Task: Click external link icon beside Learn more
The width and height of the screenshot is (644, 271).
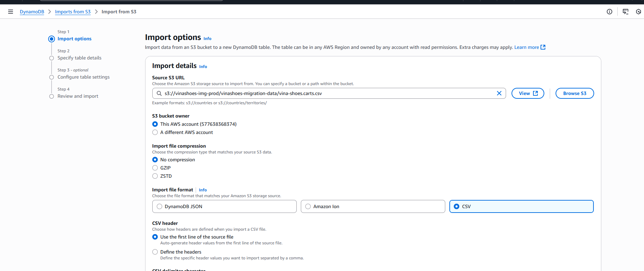Action: pos(543,47)
